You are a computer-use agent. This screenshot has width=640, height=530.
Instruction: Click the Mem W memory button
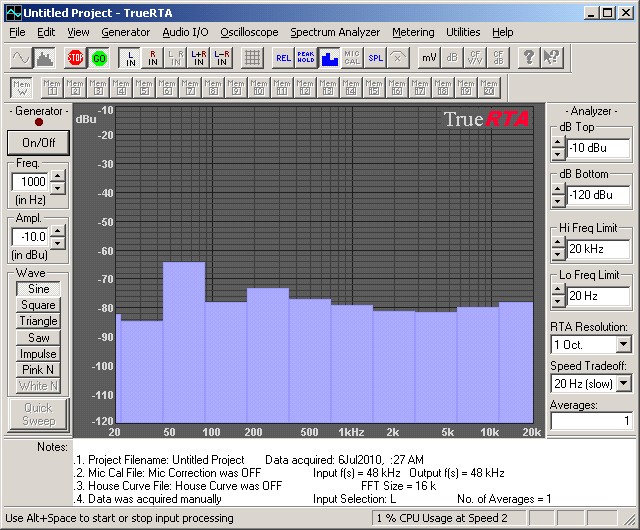(21, 87)
